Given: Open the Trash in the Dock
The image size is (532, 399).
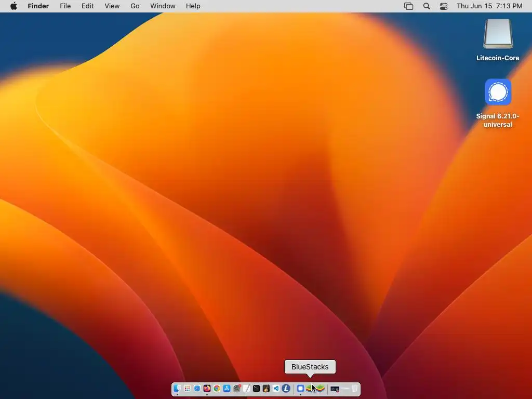Looking at the screenshot, I should [354, 389].
